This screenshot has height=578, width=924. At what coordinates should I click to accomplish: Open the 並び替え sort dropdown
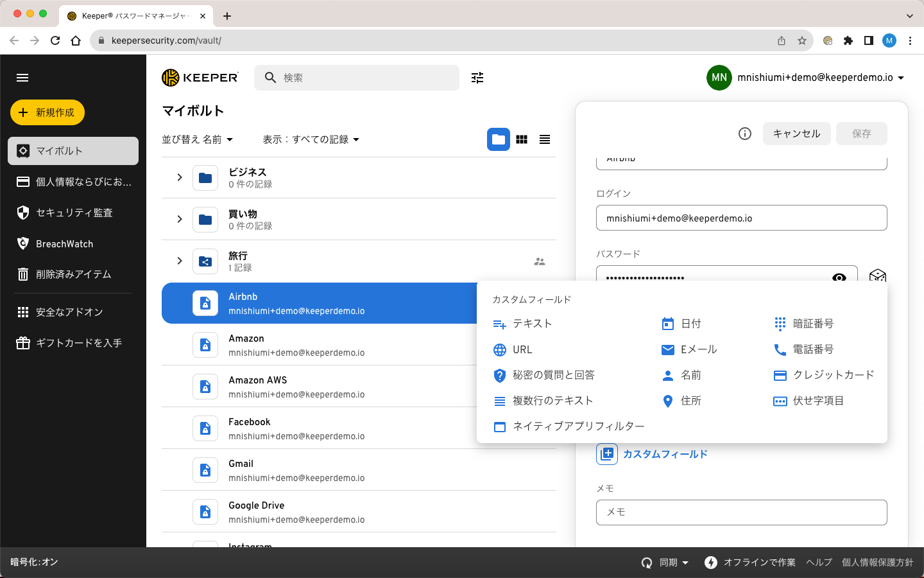tap(197, 139)
